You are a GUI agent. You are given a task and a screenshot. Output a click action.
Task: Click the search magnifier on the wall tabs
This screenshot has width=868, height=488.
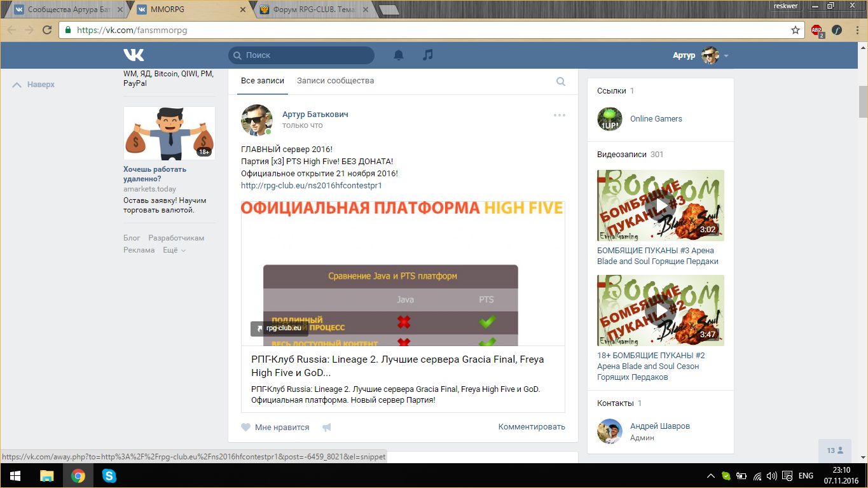(x=561, y=81)
